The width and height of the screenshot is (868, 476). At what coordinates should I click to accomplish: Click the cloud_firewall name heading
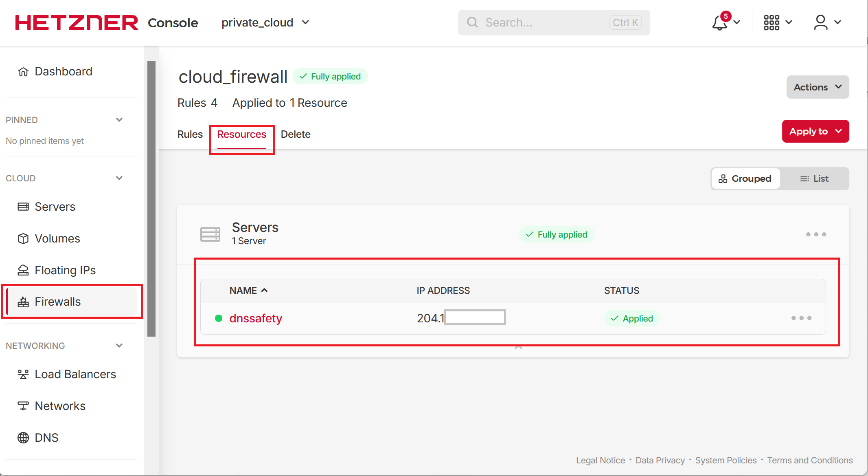click(233, 77)
